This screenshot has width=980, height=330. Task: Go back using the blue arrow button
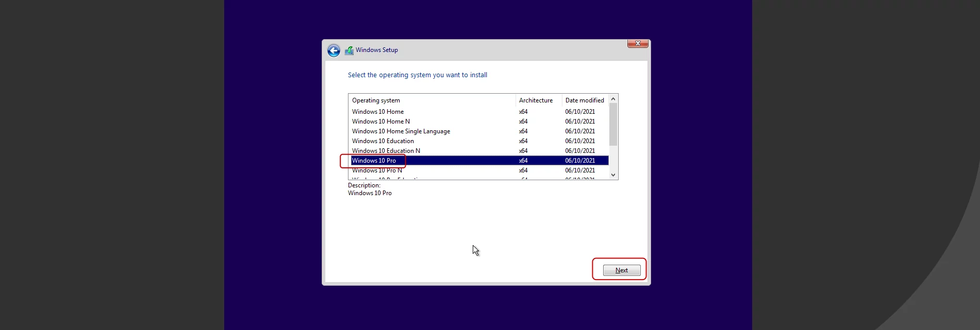pos(334,50)
